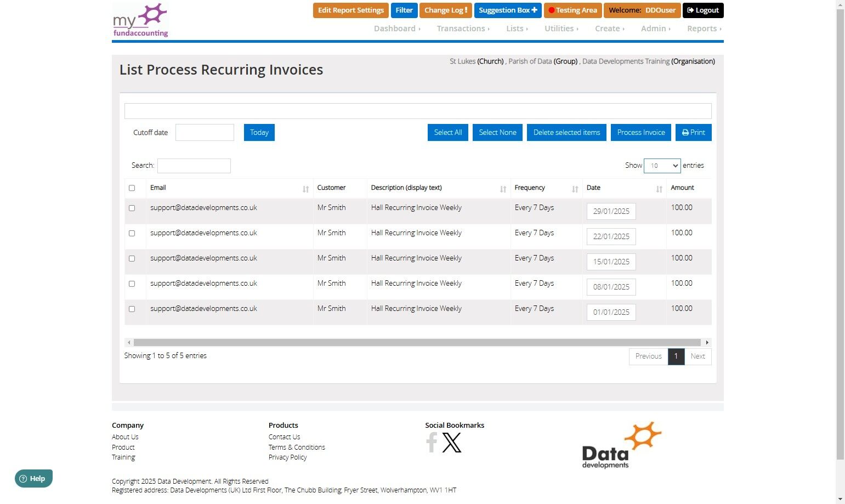The width and height of the screenshot is (845, 504).
Task: Open the Facebook social bookmark icon
Action: click(x=432, y=442)
